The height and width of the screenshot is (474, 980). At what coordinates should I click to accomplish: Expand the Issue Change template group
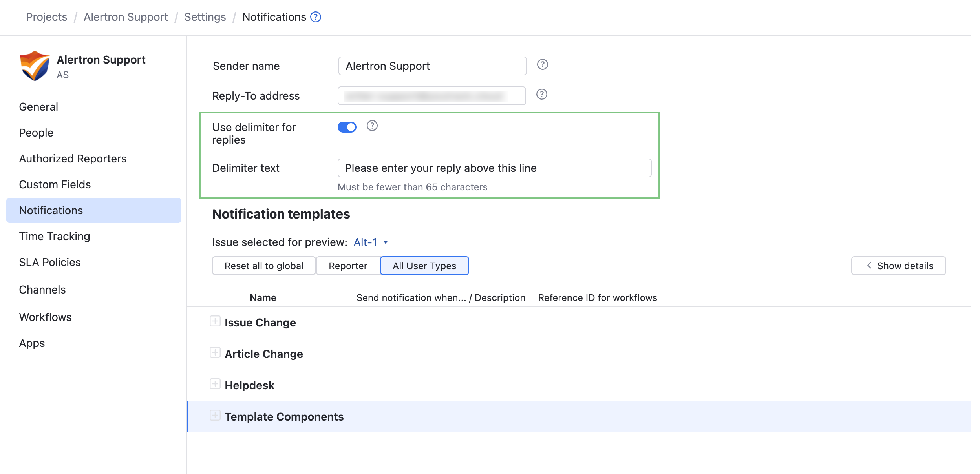pyautogui.click(x=215, y=321)
